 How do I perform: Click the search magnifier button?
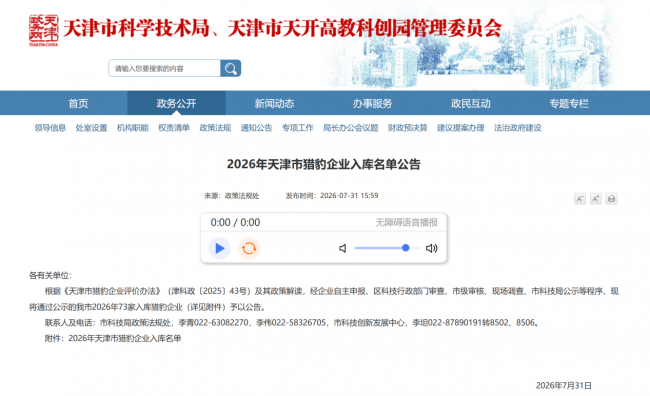(x=230, y=68)
